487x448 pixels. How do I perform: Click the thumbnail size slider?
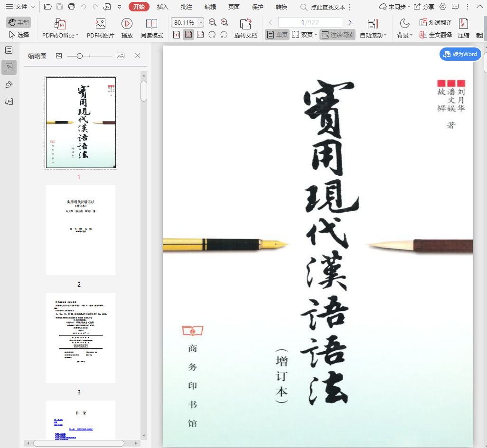pos(80,56)
